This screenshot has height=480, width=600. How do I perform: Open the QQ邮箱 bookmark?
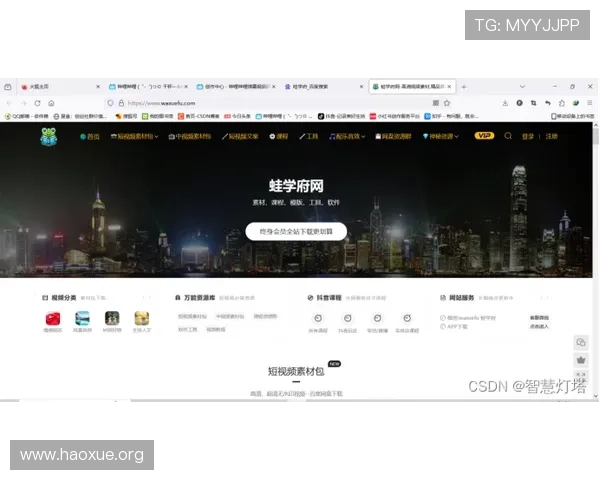point(26,116)
